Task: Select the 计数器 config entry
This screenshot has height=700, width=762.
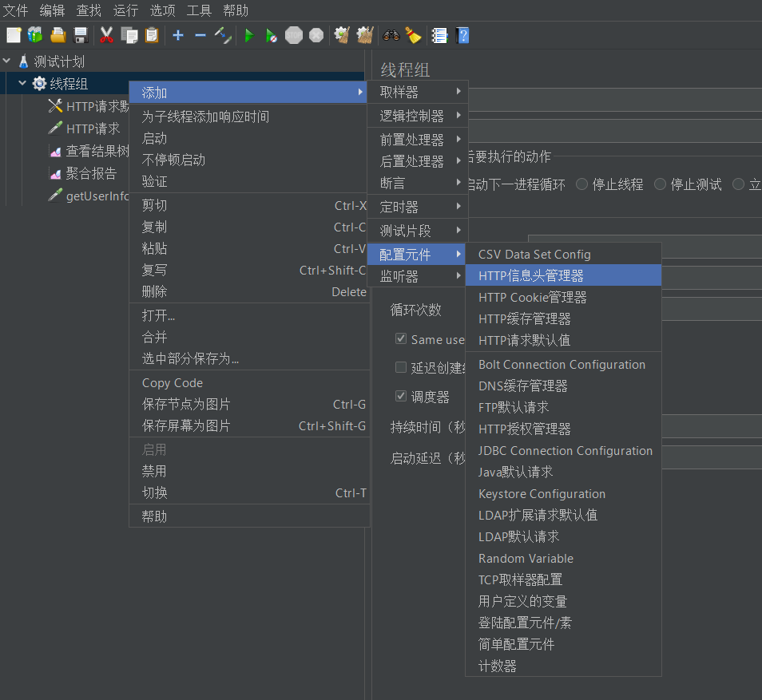Action: pos(563,666)
